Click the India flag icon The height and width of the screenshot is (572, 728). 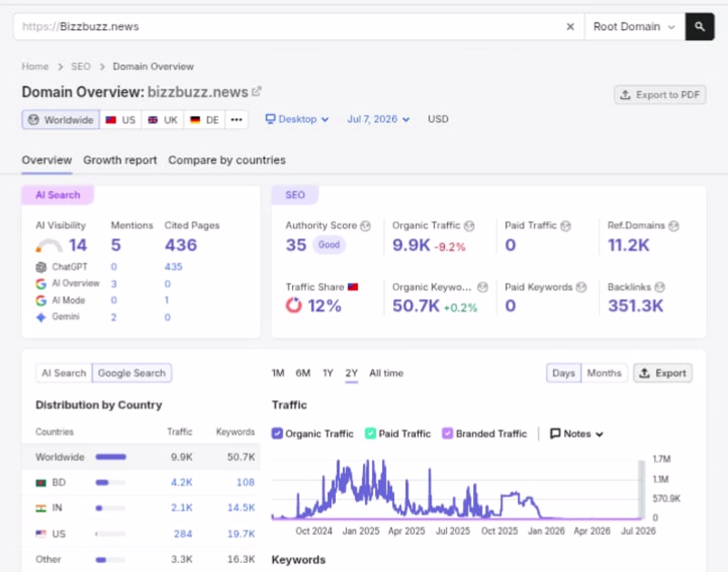(x=41, y=508)
